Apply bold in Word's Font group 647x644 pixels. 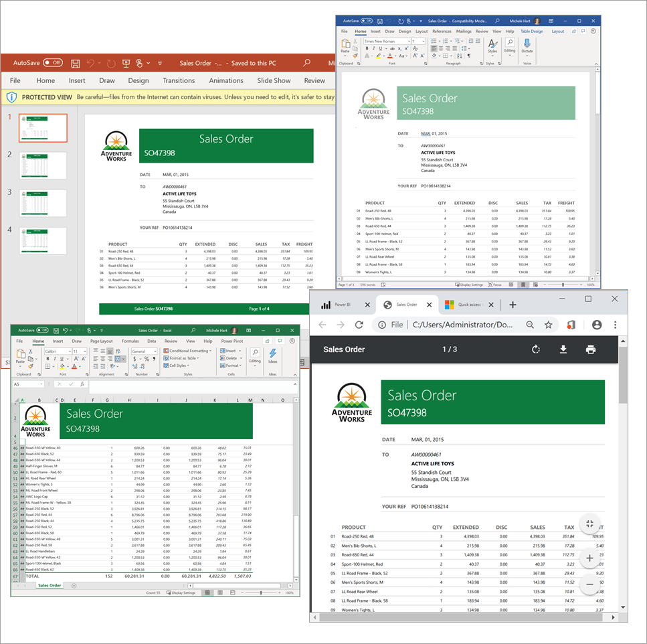pyautogui.click(x=367, y=48)
